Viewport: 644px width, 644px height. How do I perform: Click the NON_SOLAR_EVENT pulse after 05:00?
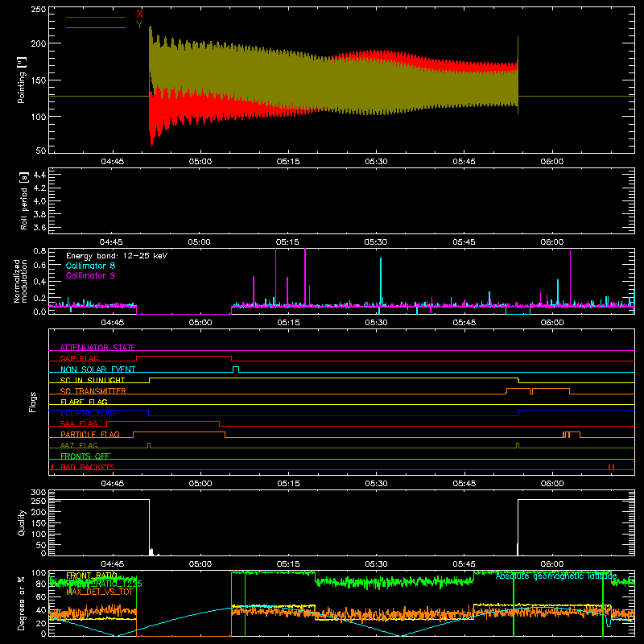coord(236,369)
